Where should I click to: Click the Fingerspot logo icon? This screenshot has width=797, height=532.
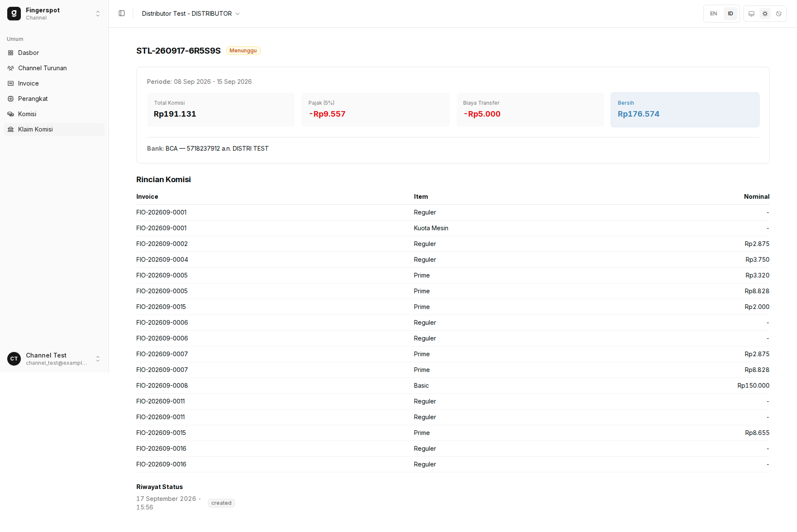point(14,14)
